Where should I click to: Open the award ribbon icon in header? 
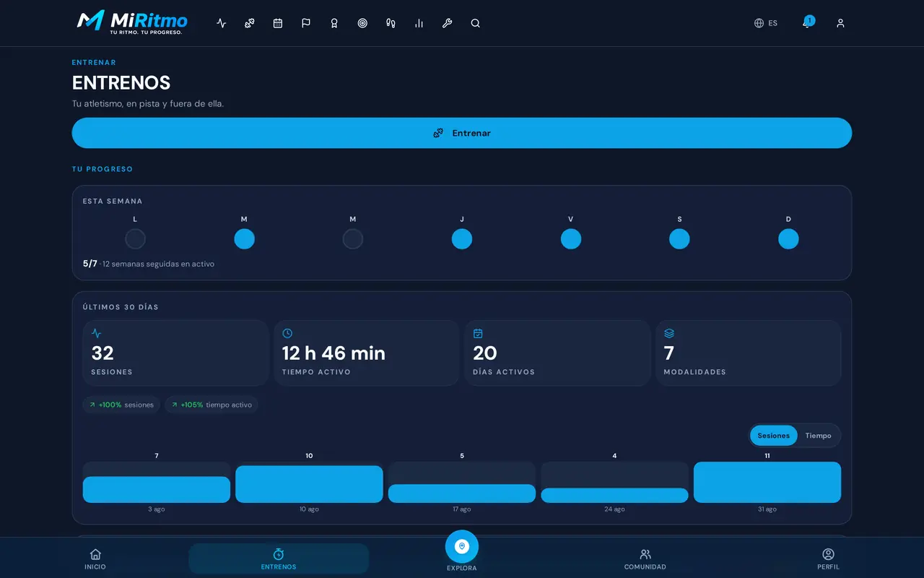click(334, 23)
